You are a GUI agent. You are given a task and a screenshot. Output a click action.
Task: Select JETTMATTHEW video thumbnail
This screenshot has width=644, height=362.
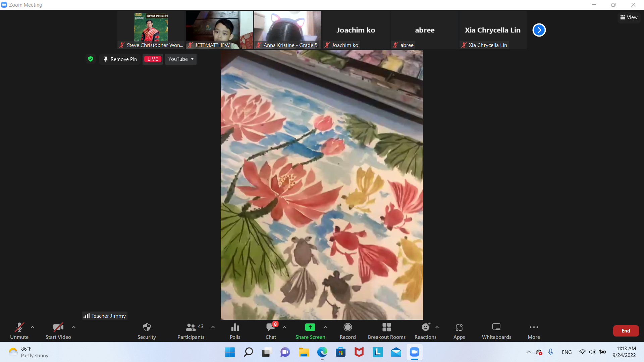(x=219, y=30)
